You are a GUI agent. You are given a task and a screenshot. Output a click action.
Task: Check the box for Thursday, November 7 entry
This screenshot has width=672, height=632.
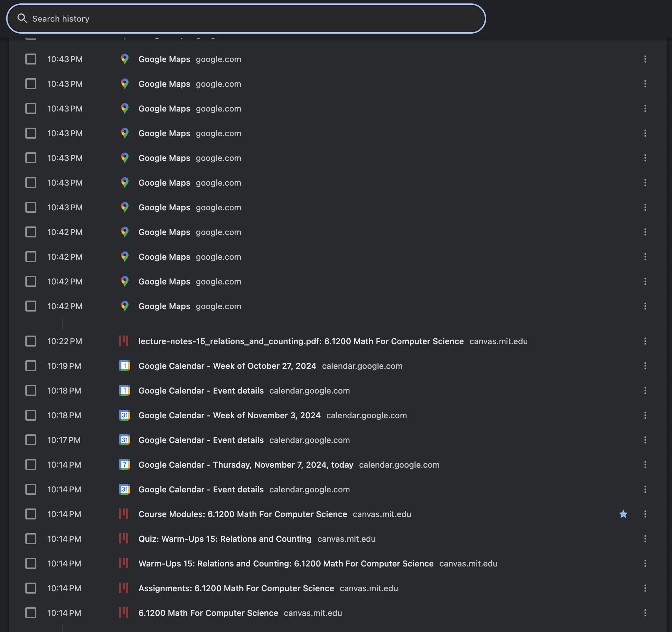[x=31, y=465]
